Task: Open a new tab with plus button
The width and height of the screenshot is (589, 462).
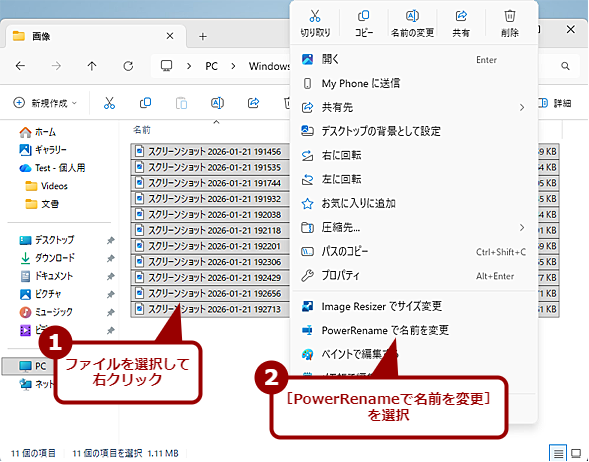Action: (203, 36)
